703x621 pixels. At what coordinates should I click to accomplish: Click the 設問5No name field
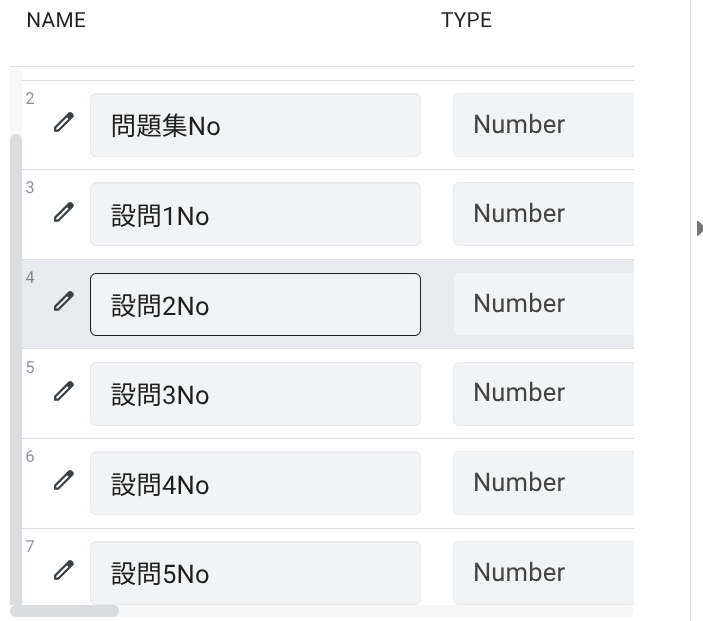pos(255,573)
